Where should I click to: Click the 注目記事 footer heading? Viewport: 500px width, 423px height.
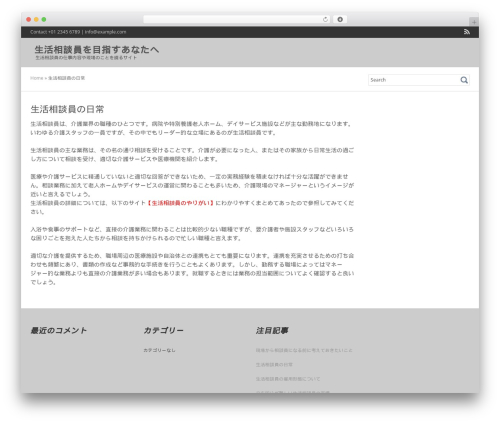click(x=272, y=331)
